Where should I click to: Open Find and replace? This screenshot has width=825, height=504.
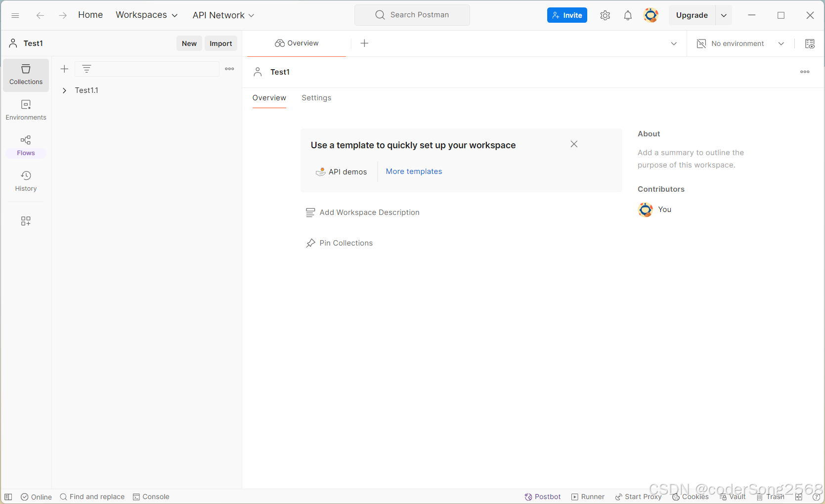pos(92,497)
